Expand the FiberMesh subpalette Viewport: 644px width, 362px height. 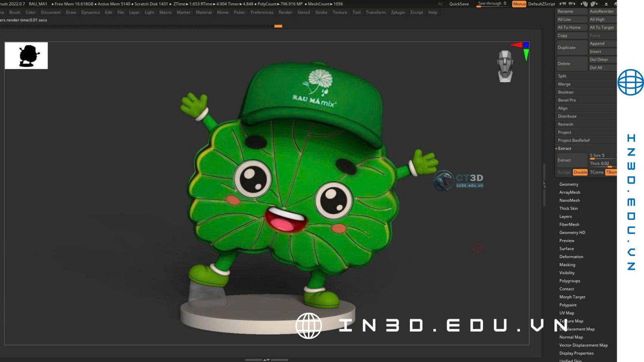point(569,225)
